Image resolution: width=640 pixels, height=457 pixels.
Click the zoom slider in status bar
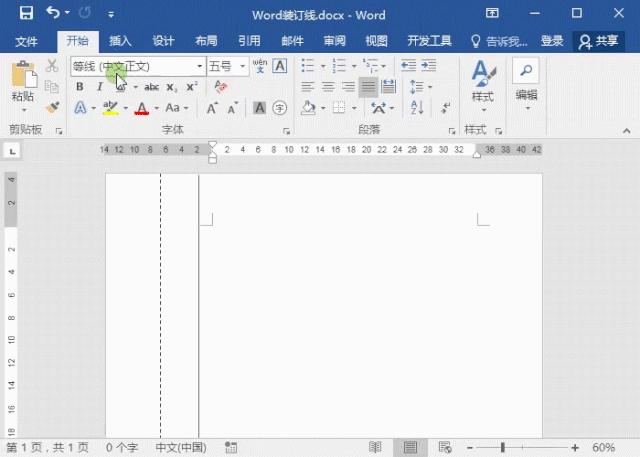click(x=503, y=447)
